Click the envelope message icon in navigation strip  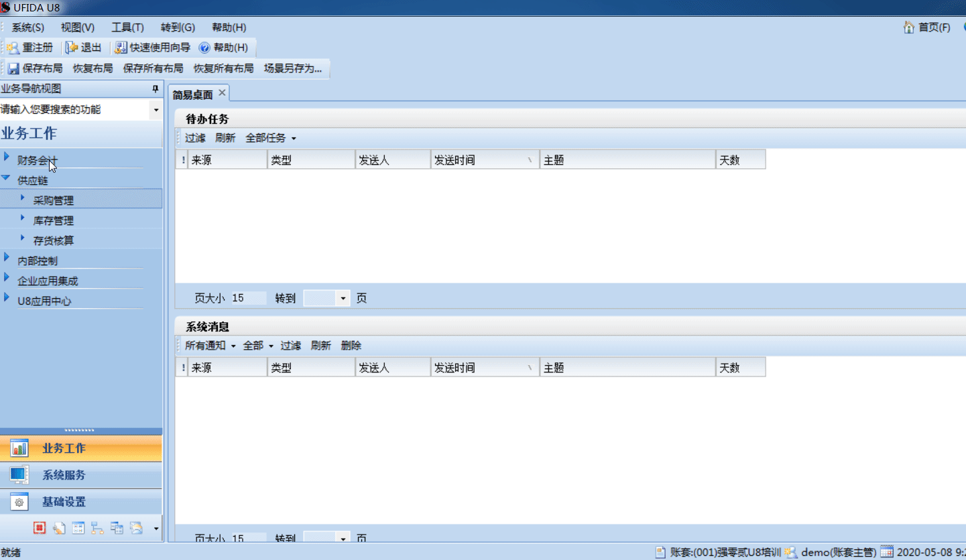pyautogui.click(x=137, y=528)
